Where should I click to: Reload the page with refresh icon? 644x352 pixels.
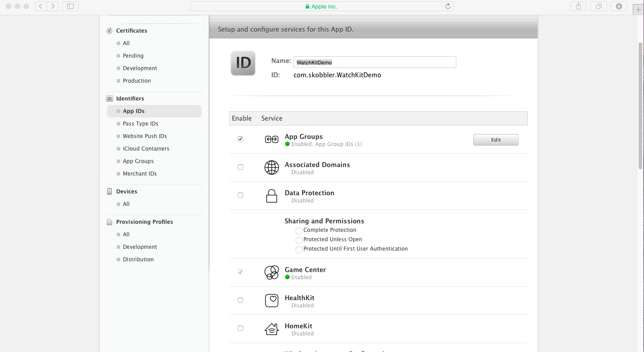[448, 6]
